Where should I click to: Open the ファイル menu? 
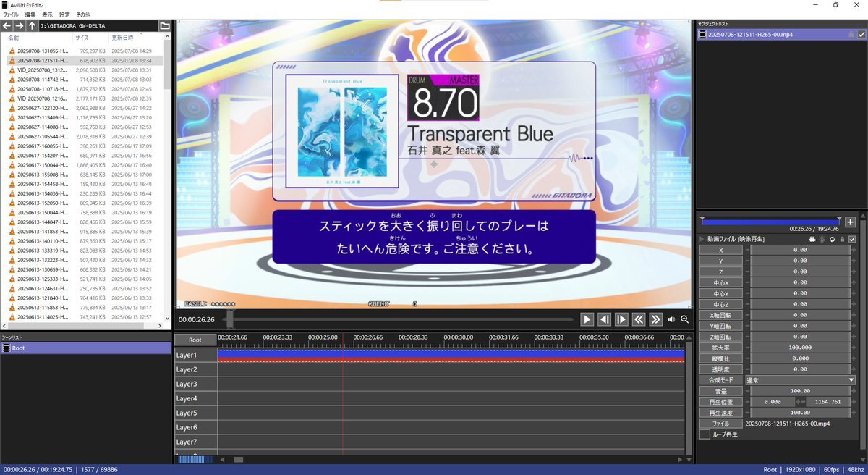pos(11,14)
